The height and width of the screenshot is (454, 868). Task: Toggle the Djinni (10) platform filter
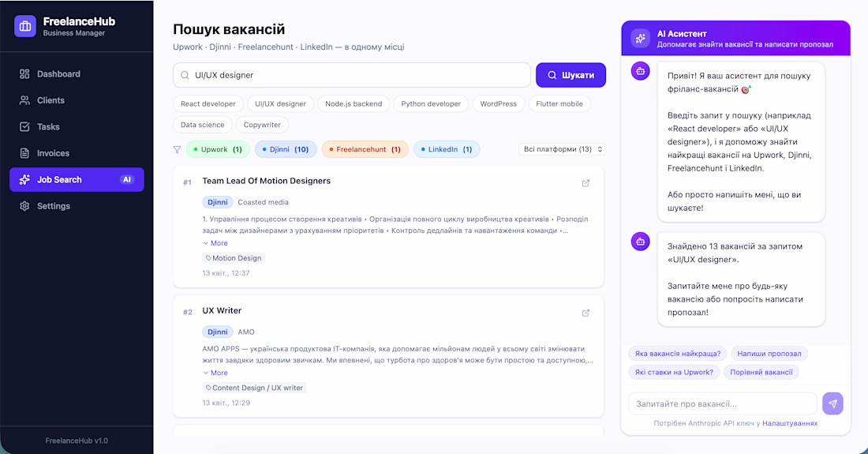[286, 149]
